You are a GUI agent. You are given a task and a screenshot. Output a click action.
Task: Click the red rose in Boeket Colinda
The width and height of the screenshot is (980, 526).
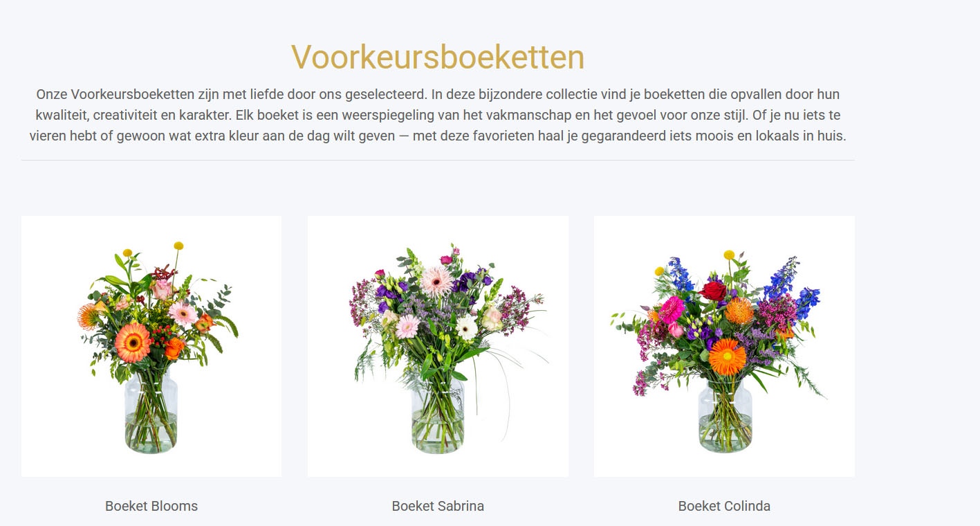pos(713,291)
